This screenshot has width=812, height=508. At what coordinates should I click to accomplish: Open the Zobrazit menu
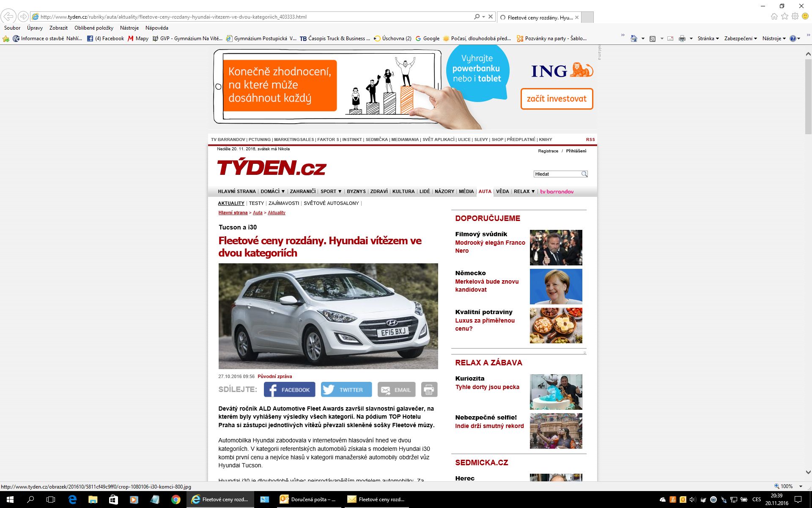(x=58, y=28)
